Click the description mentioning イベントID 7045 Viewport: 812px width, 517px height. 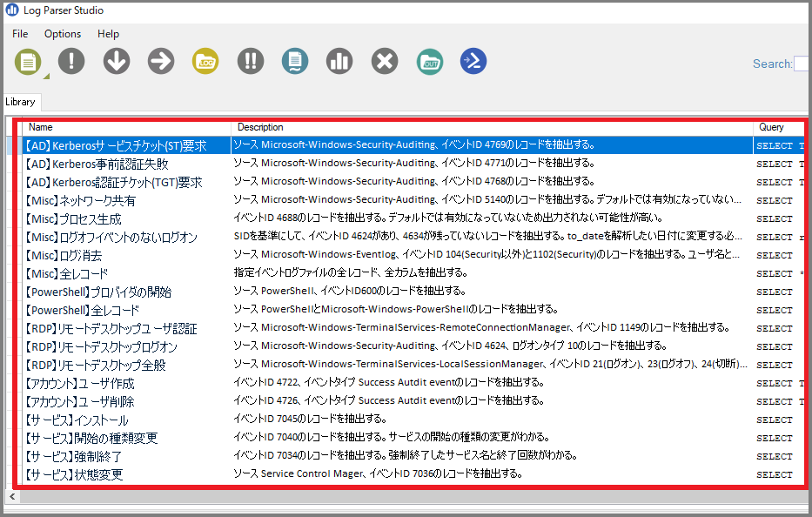(310, 419)
